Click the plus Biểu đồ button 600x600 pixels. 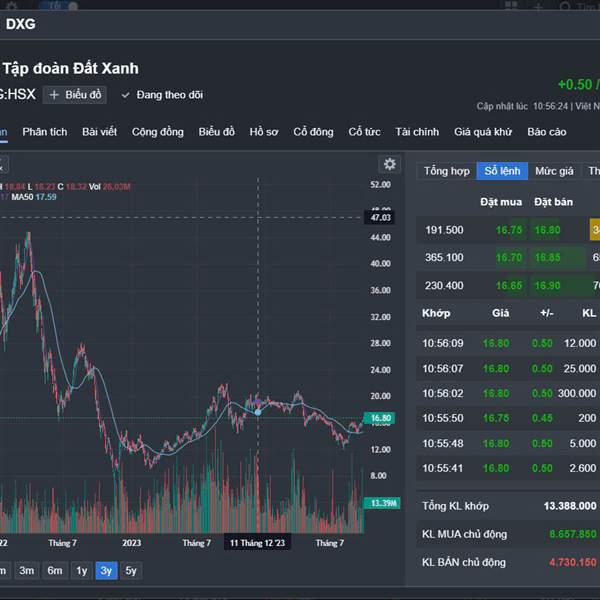pos(75,95)
